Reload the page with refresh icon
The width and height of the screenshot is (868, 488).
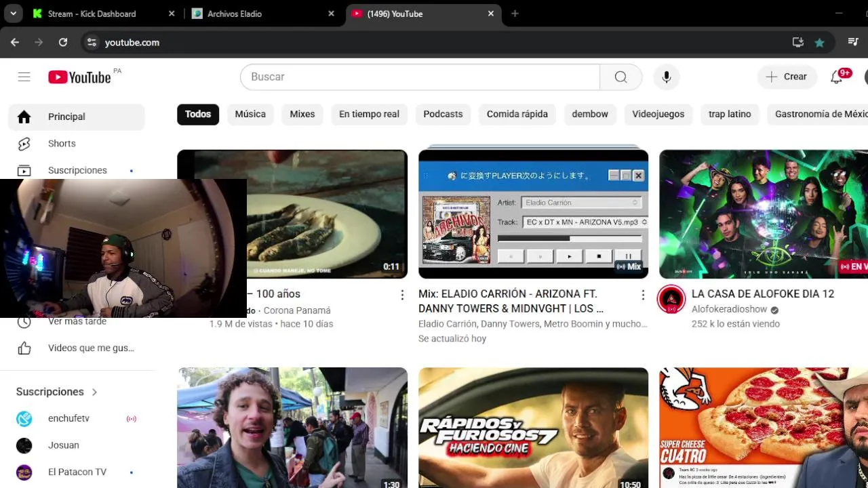coord(63,42)
